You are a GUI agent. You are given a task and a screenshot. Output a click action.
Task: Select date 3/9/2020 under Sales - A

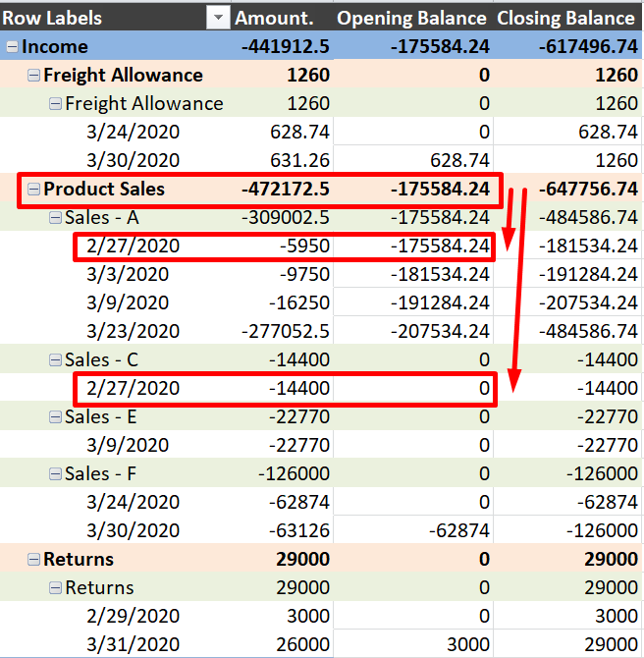click(x=128, y=303)
